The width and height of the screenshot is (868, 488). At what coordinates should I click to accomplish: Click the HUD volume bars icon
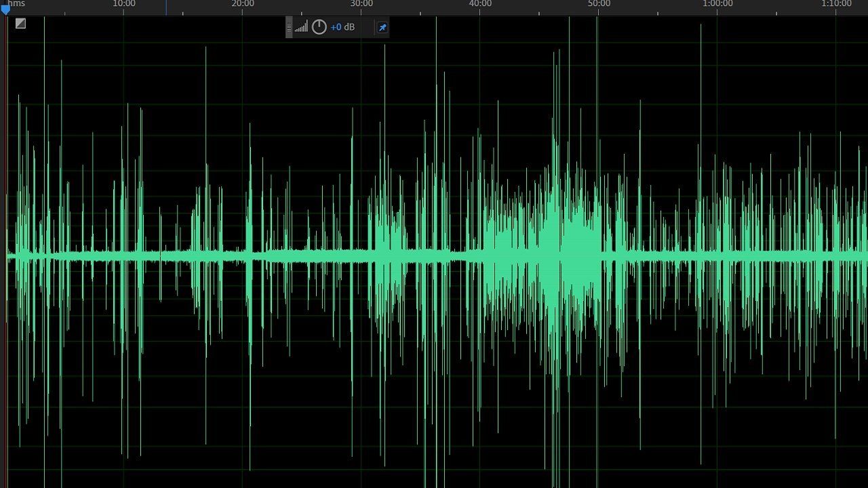click(301, 27)
